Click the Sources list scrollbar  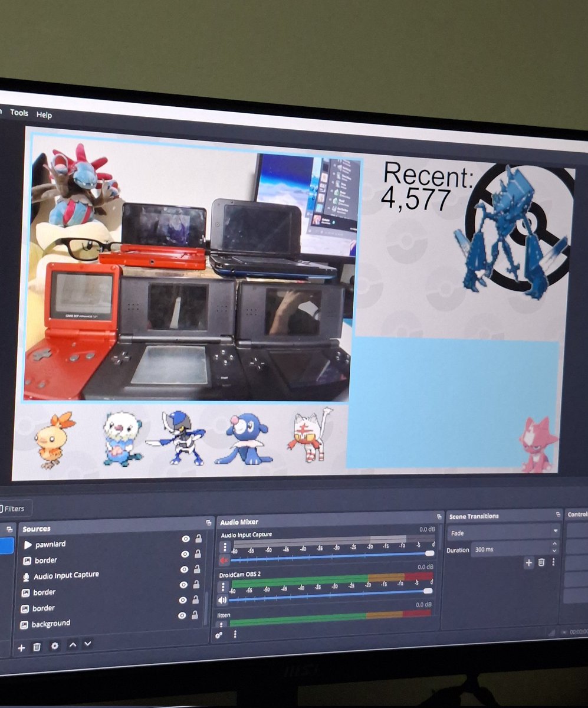coord(206,608)
